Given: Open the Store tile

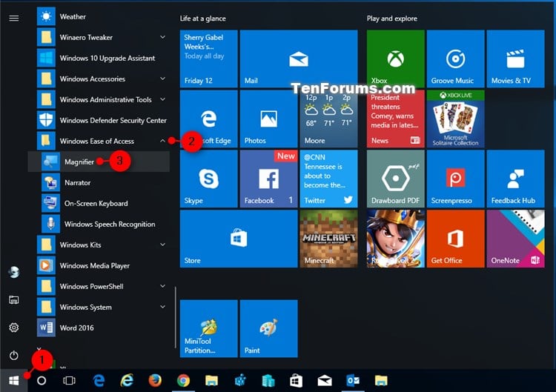Looking at the screenshot, I should coord(239,239).
